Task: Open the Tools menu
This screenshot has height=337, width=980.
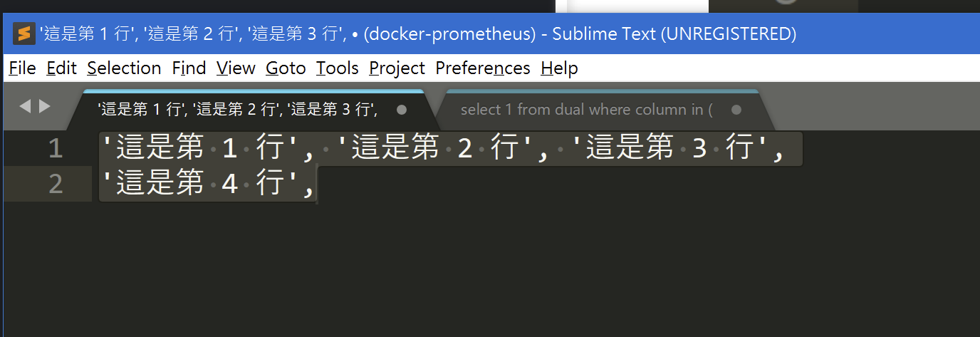Action: point(338,68)
